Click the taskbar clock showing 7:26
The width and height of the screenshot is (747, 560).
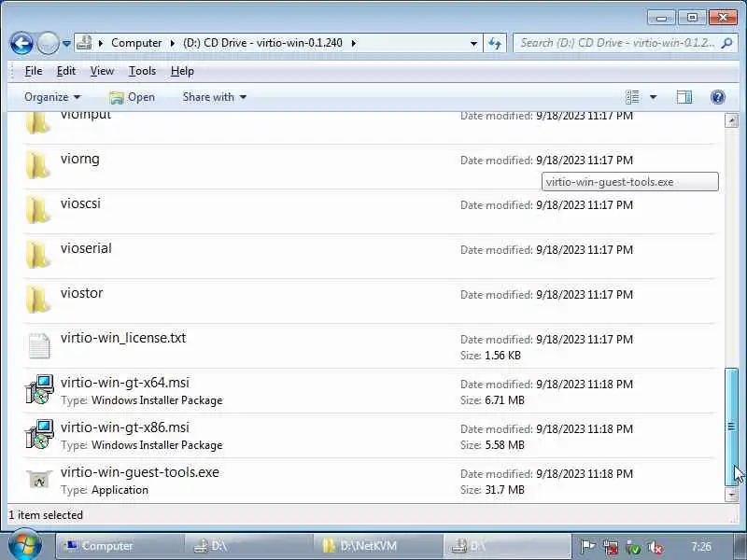coord(701,546)
